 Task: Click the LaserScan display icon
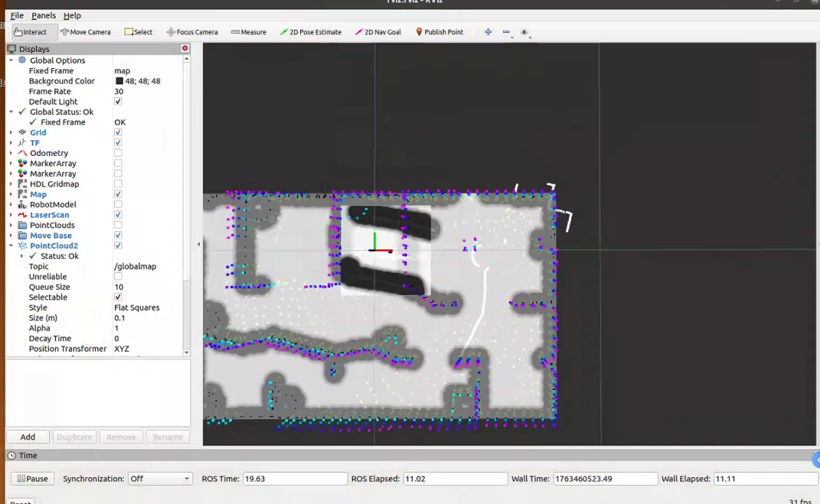pos(23,215)
